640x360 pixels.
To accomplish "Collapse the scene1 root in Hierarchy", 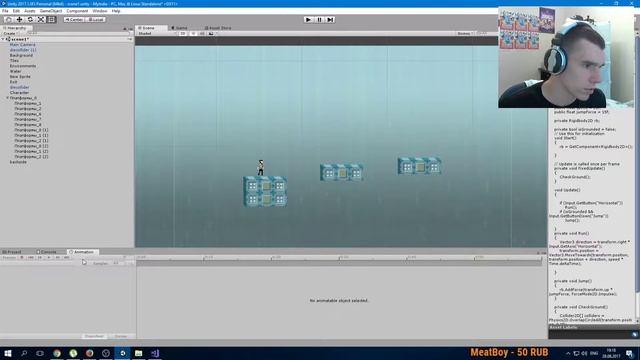I will coord(4,39).
